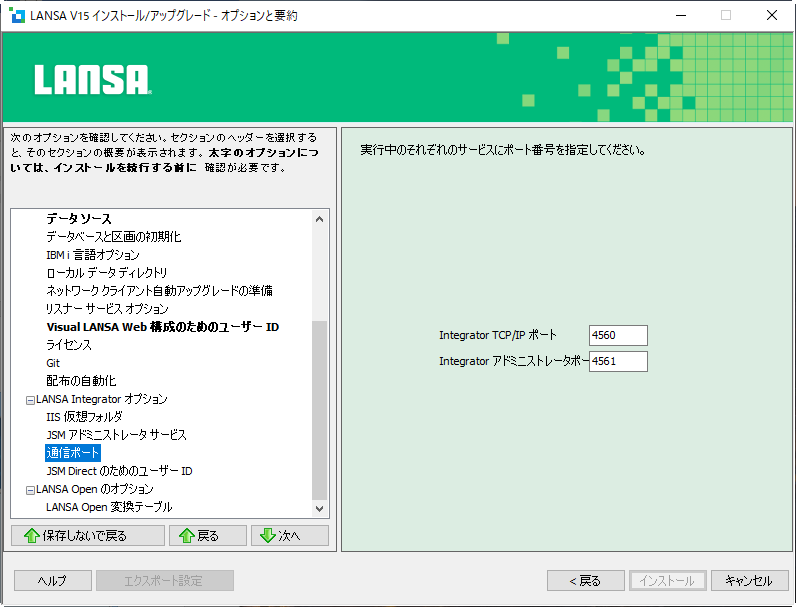
Task: Select JSM Direct のためのユーザー ID item
Action: click(119, 471)
